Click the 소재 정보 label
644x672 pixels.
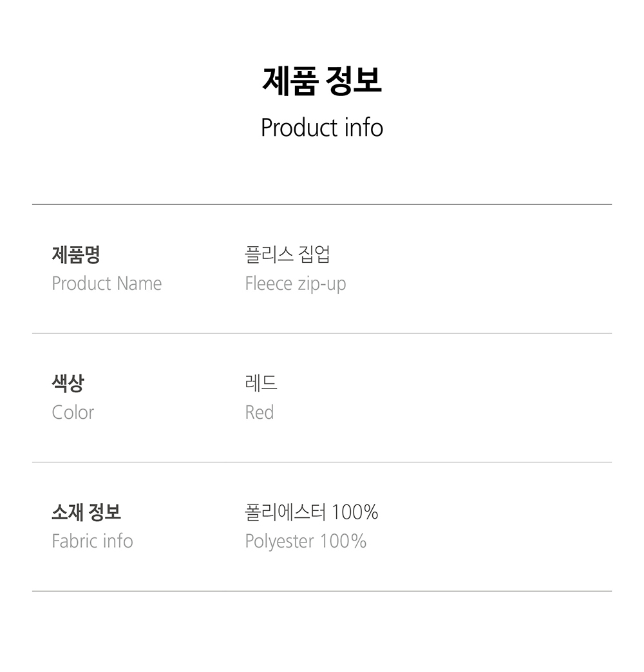coord(86,513)
